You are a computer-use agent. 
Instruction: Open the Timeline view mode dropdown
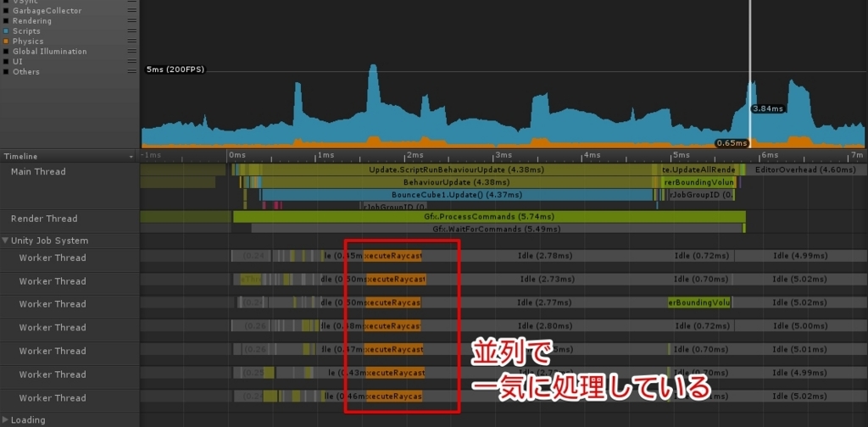click(x=70, y=156)
